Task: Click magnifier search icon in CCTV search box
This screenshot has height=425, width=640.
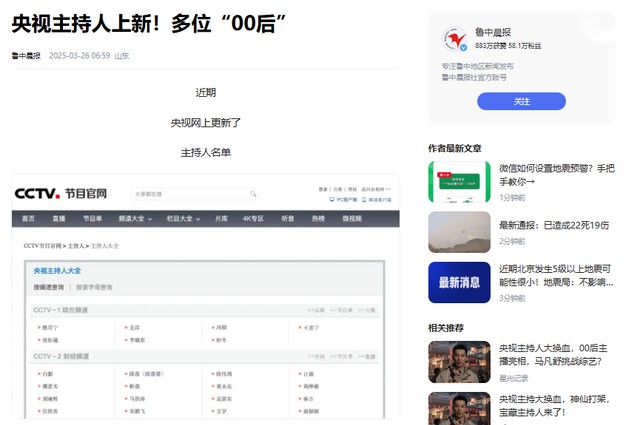Action: [253, 194]
